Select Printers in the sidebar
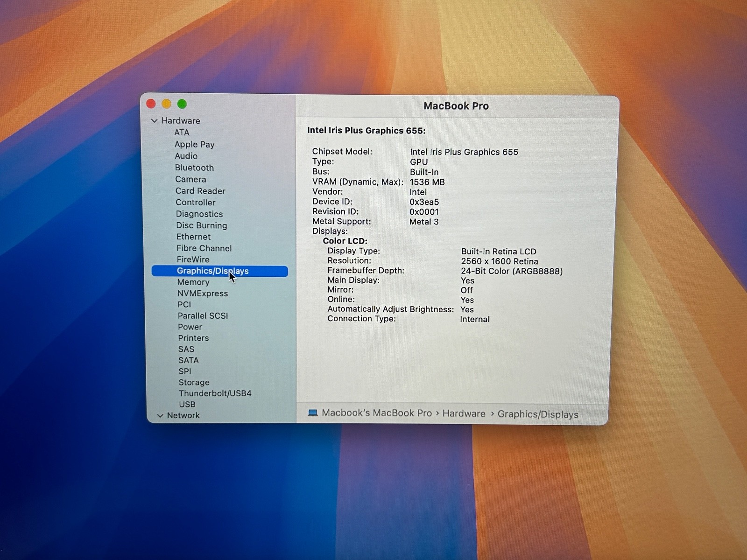 (x=193, y=338)
